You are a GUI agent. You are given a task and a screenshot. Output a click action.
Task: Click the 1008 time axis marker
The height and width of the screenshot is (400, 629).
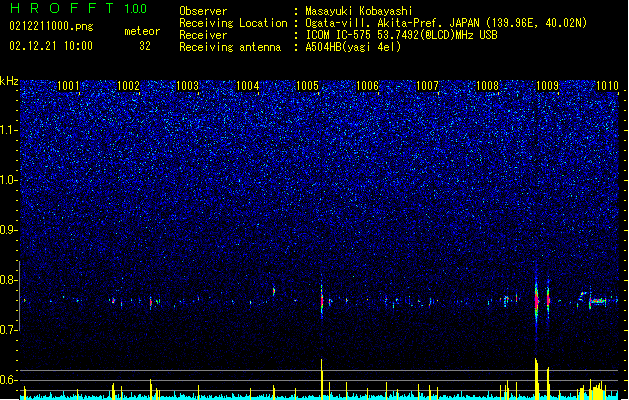tap(487, 86)
